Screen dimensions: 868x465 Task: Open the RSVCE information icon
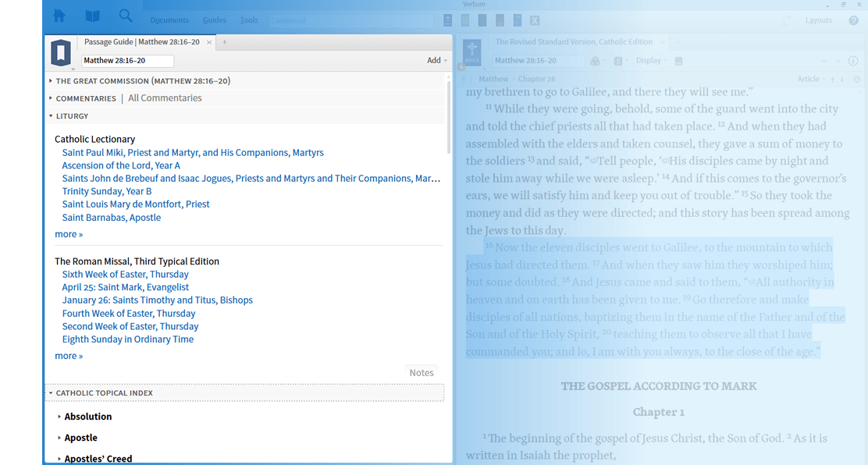click(854, 61)
